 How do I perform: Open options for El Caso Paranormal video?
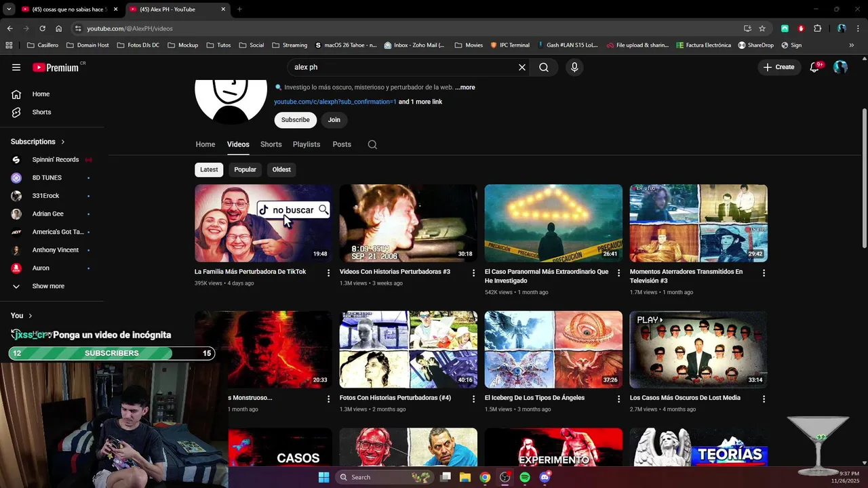[x=618, y=272]
